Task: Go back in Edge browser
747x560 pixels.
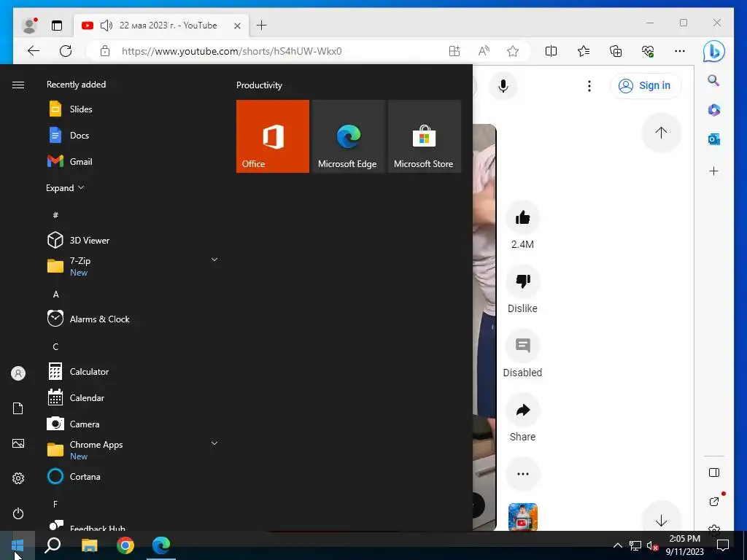Action: click(34, 51)
